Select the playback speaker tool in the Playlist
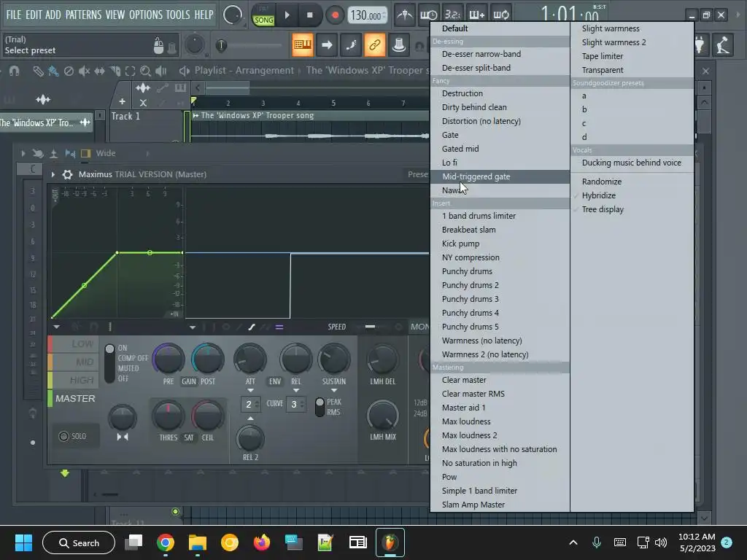This screenshot has height=560, width=747. [161, 71]
